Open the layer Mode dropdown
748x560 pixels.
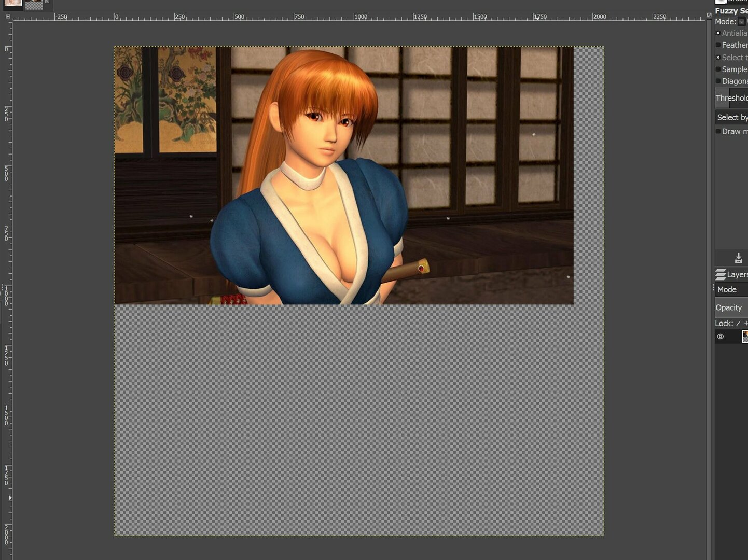click(731, 290)
